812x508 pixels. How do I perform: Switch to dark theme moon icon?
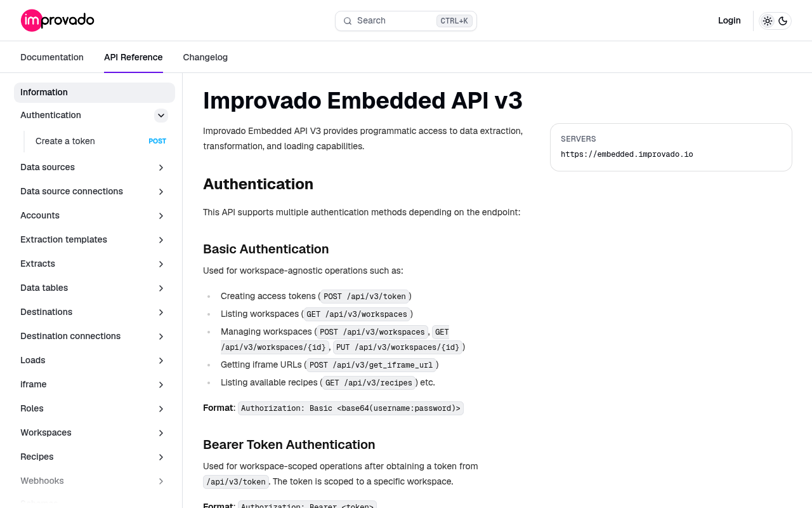(x=783, y=21)
